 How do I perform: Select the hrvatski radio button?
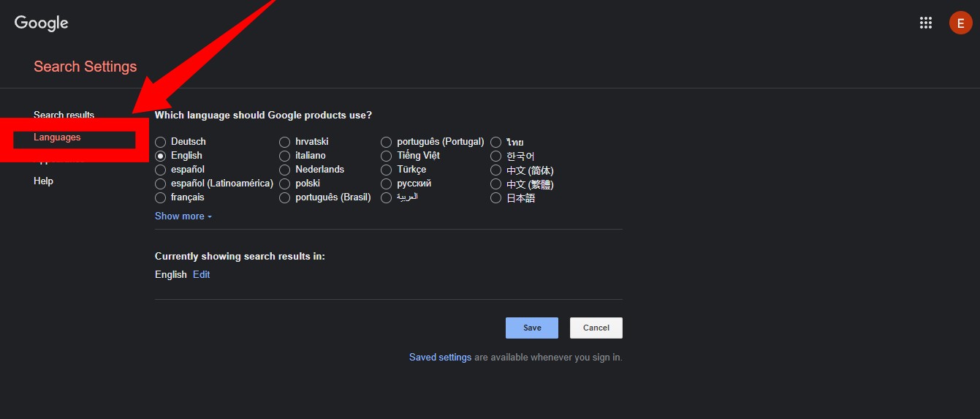point(284,142)
